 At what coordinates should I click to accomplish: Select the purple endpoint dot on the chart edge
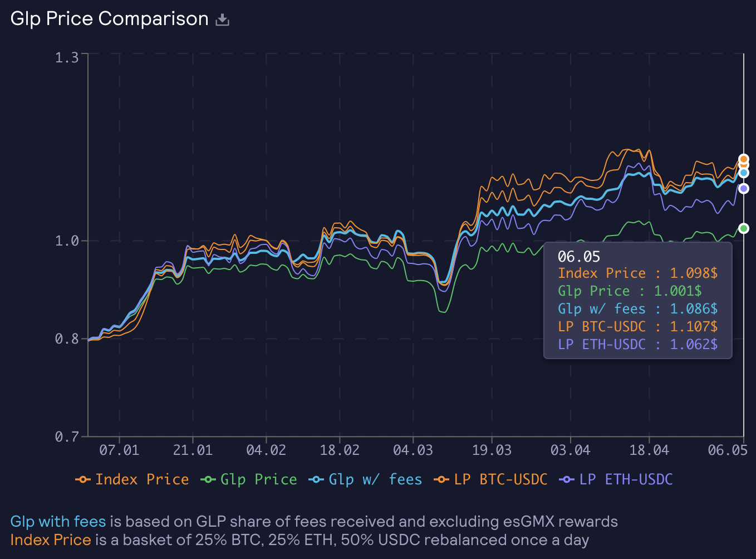pos(744,189)
